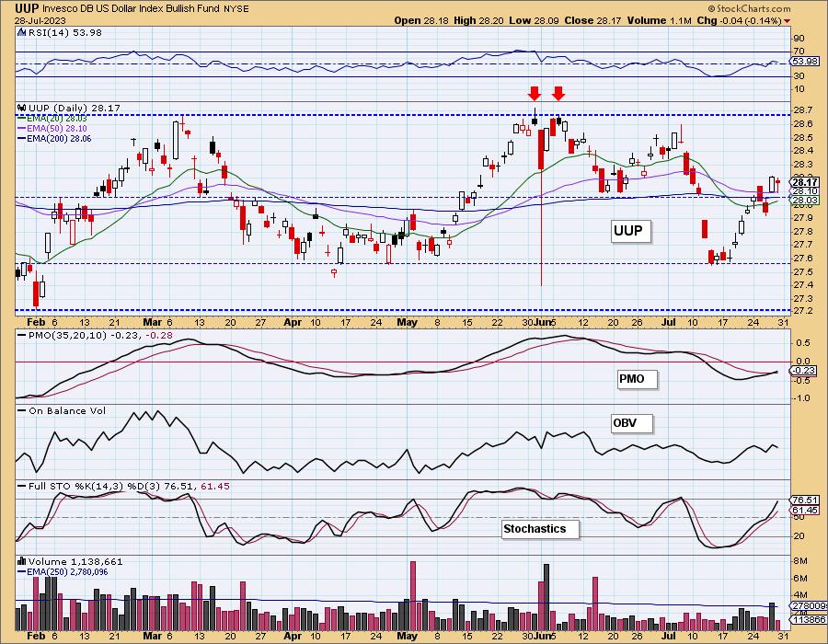Click the EMA(250) 2,780,096 legend entry
The width and height of the screenshot is (828, 644).
(63, 571)
